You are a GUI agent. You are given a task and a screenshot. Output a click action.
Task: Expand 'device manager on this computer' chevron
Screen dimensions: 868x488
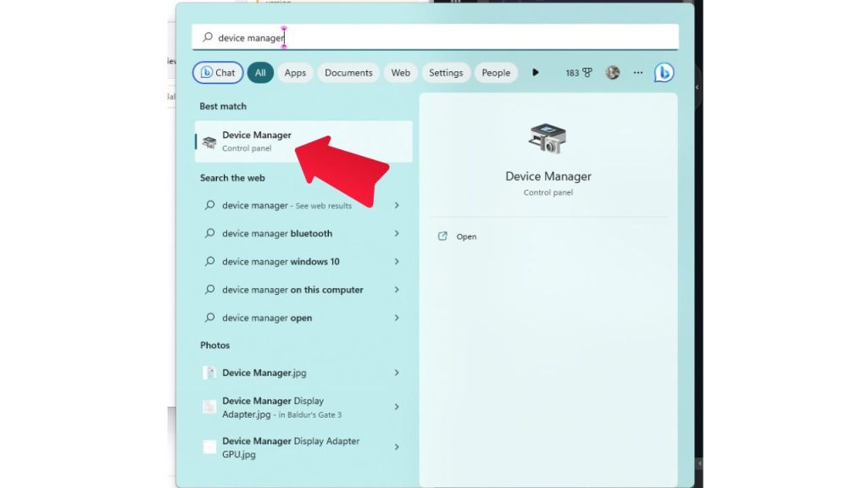click(x=397, y=290)
